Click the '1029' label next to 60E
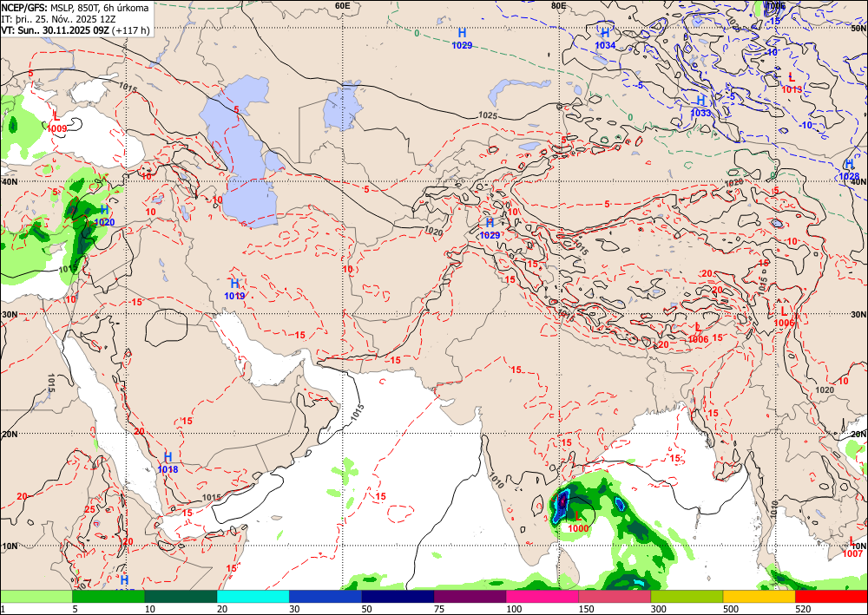868x615 pixels. (463, 45)
